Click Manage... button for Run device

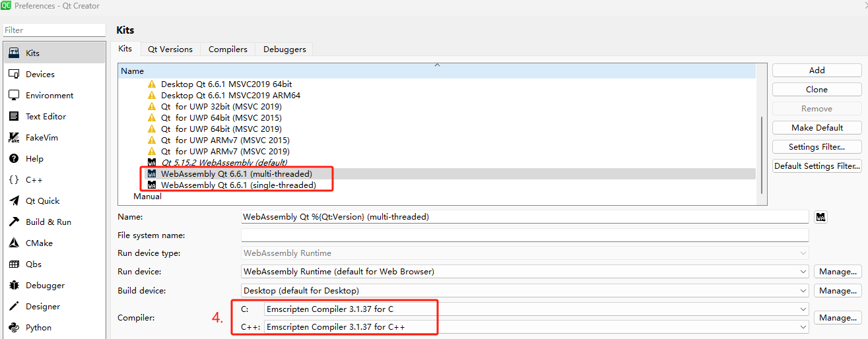pos(838,272)
